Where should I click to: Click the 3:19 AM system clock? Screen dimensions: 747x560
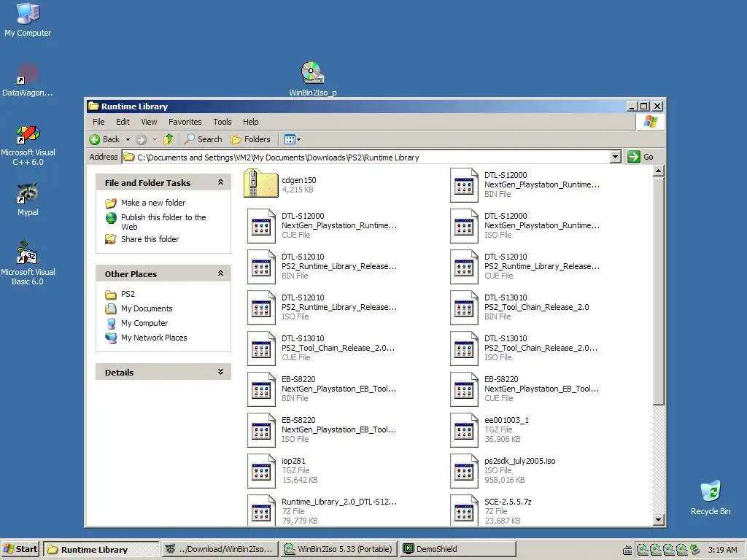pos(722,550)
